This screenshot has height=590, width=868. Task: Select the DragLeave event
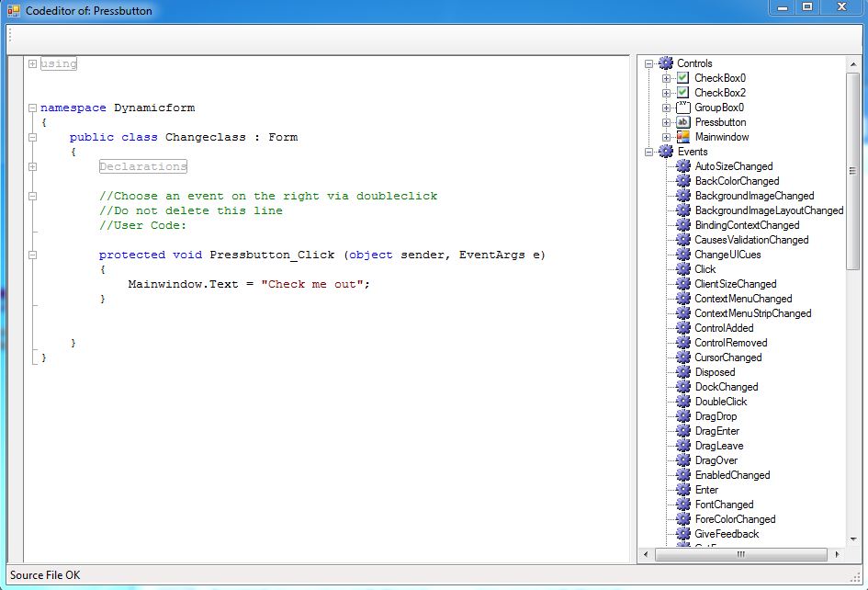tap(719, 446)
